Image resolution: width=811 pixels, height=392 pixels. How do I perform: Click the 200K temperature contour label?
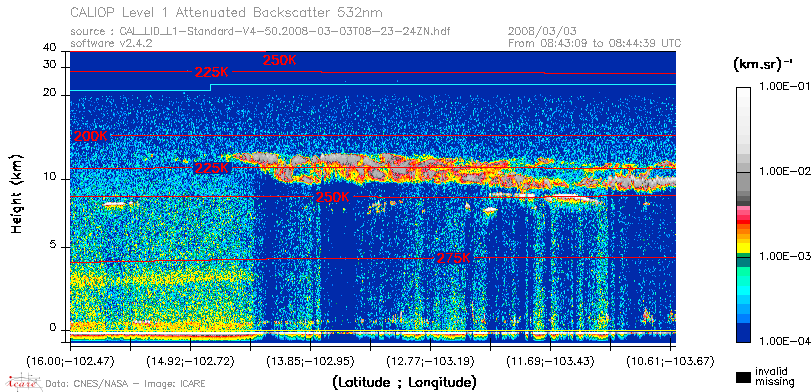91,137
